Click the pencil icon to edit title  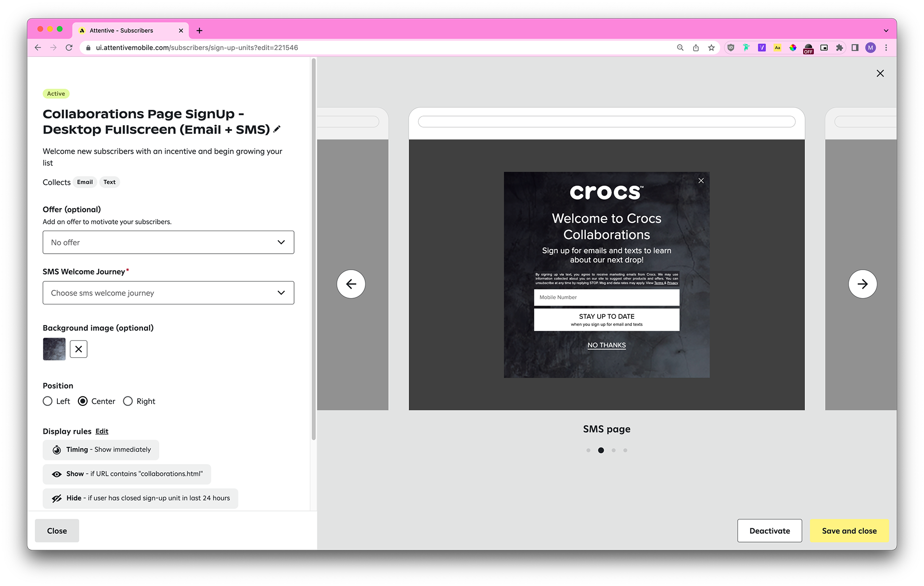pos(277,129)
